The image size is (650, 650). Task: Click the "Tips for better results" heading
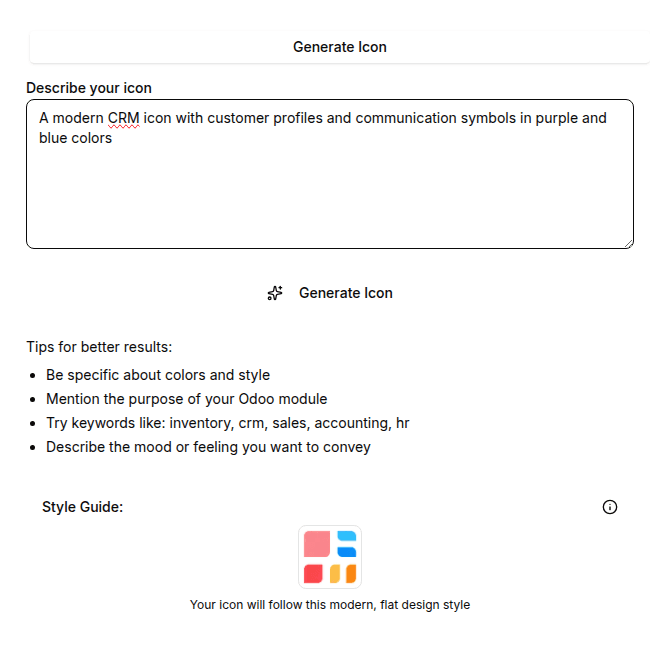pyautogui.click(x=99, y=347)
